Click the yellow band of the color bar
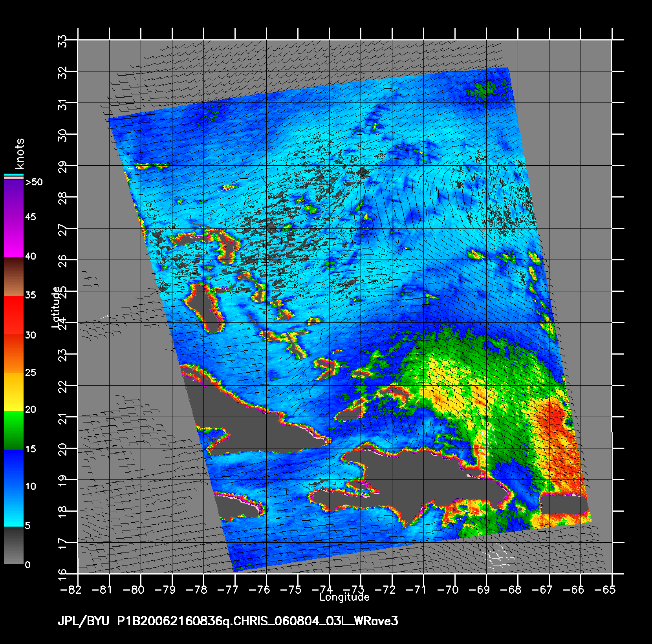 (x=13, y=391)
